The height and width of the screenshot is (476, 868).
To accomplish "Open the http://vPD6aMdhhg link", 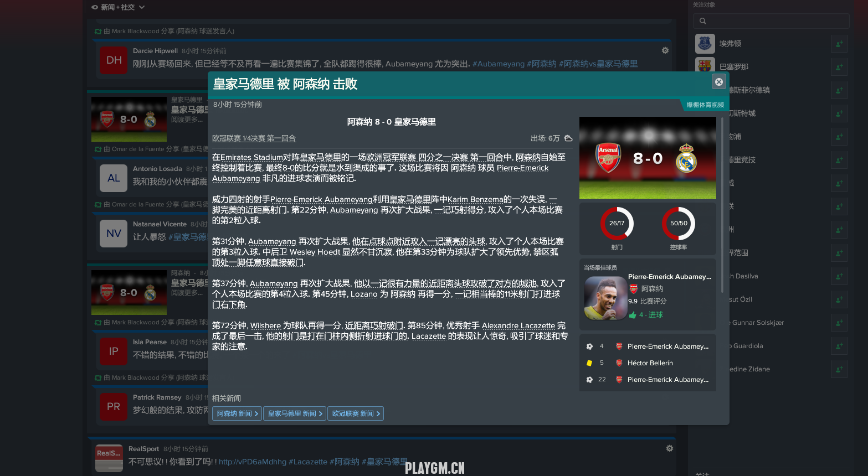I will (x=253, y=462).
